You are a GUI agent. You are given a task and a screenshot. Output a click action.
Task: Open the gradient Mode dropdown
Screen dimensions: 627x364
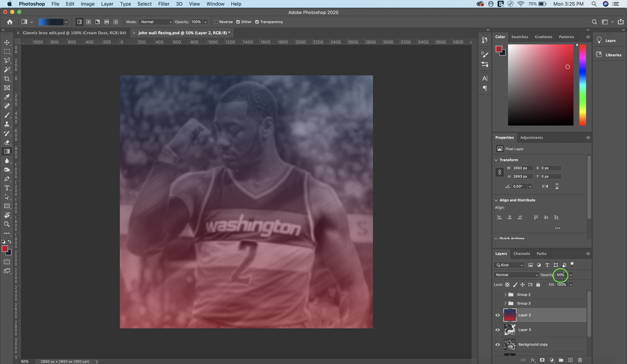(156, 22)
